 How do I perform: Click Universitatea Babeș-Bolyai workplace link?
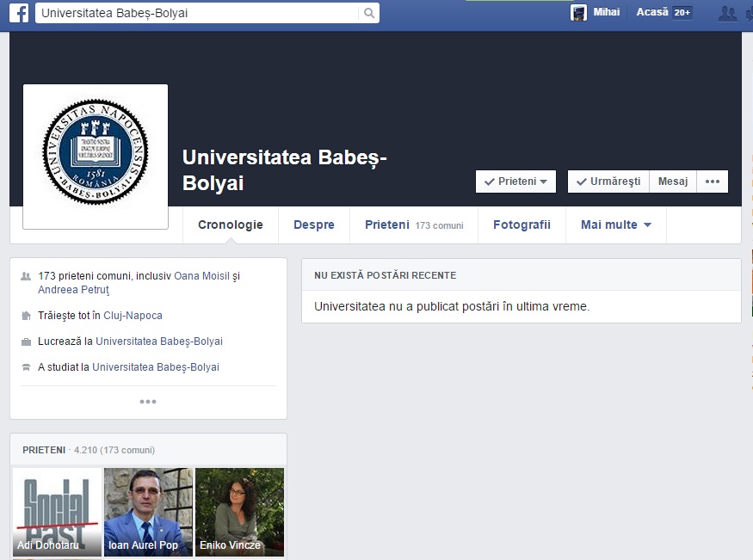tap(159, 342)
